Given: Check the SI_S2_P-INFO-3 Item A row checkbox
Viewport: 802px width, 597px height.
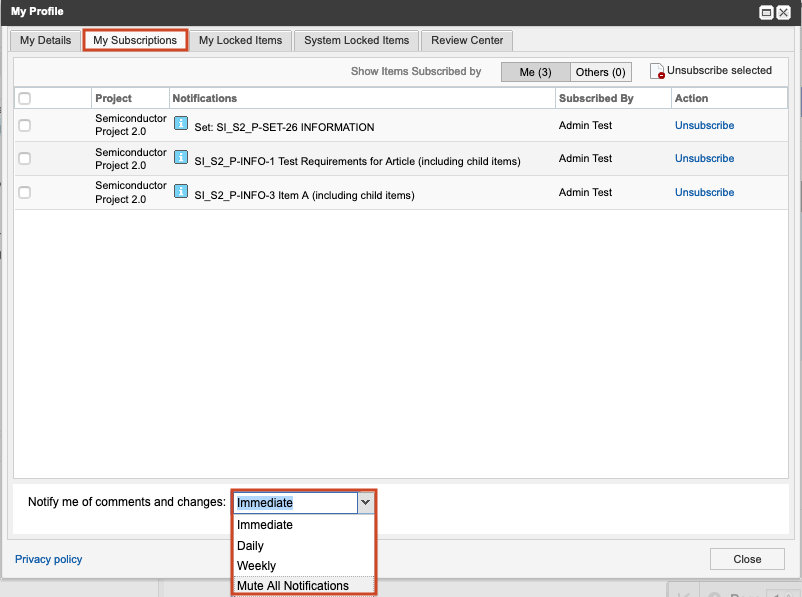Looking at the screenshot, I should 25,192.
